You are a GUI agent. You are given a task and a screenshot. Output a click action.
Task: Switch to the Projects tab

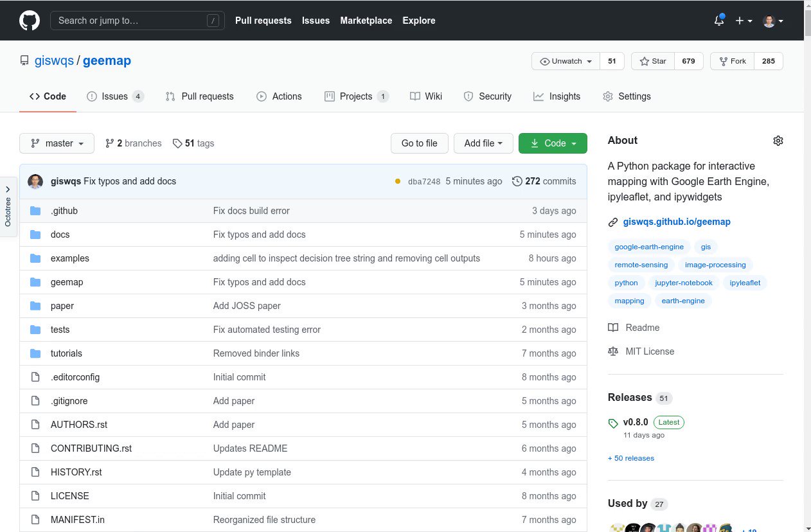pos(357,96)
